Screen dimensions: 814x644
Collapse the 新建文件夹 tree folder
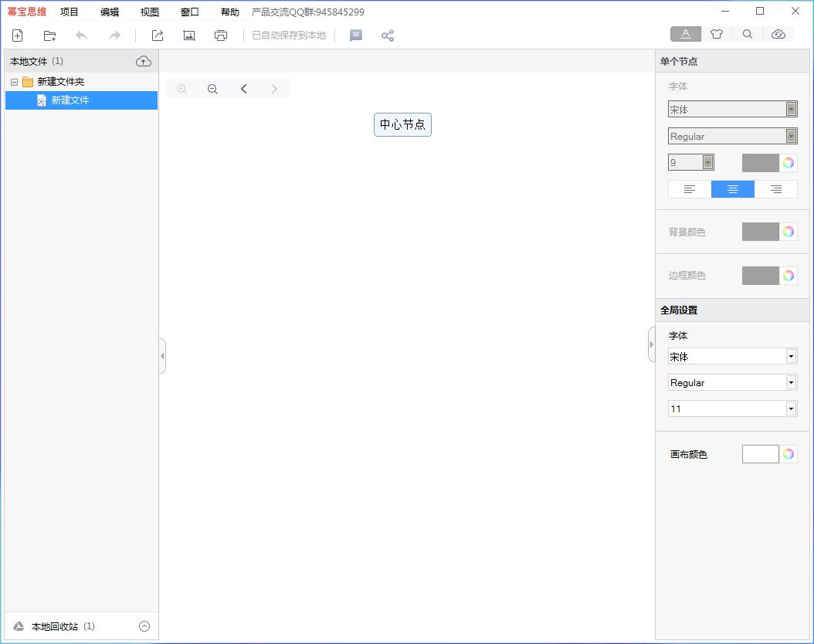click(x=14, y=82)
